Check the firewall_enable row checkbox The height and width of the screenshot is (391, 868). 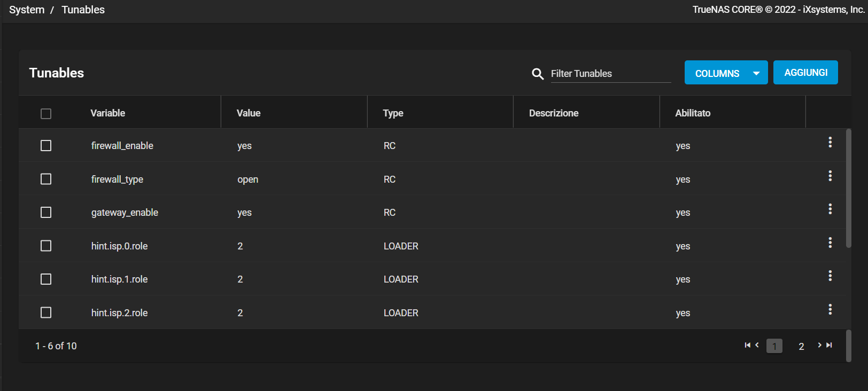(x=46, y=146)
